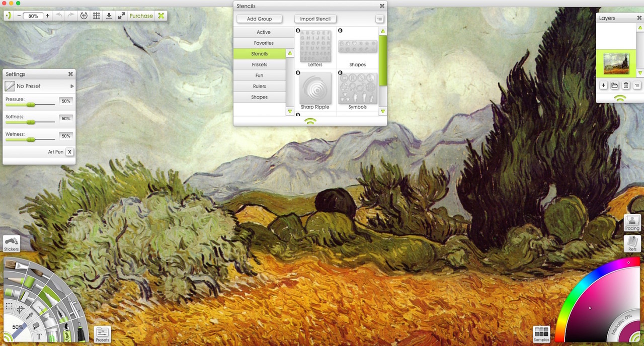Toggle fullscreen expand mode
The height and width of the screenshot is (346, 644).
pos(122,16)
